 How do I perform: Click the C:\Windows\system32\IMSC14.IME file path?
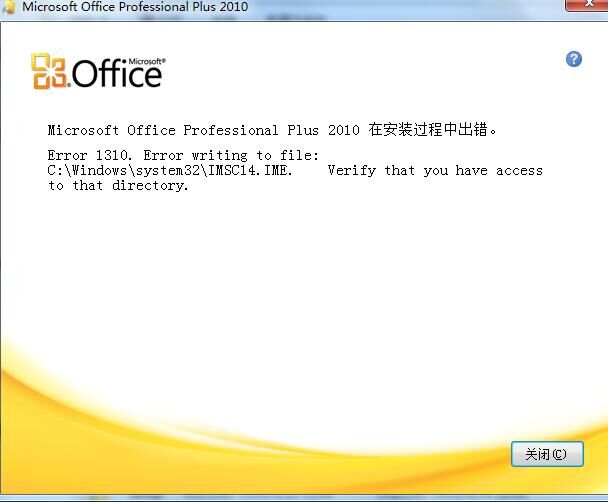tap(170, 171)
